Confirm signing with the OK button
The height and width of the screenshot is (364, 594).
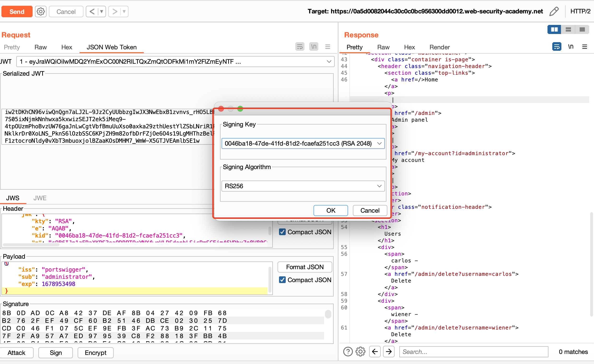pos(331,210)
